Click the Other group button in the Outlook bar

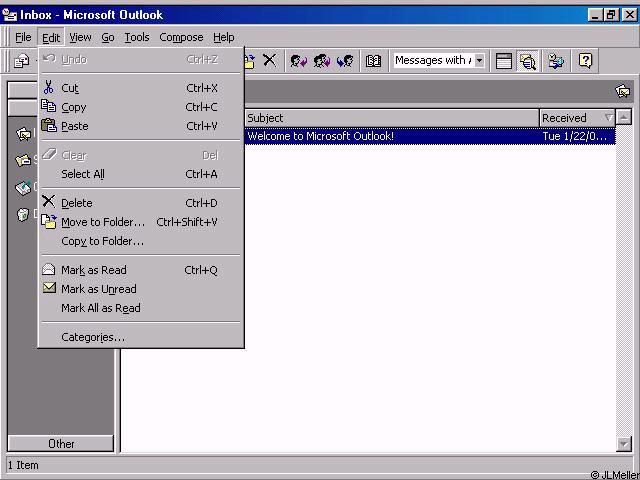pos(61,444)
